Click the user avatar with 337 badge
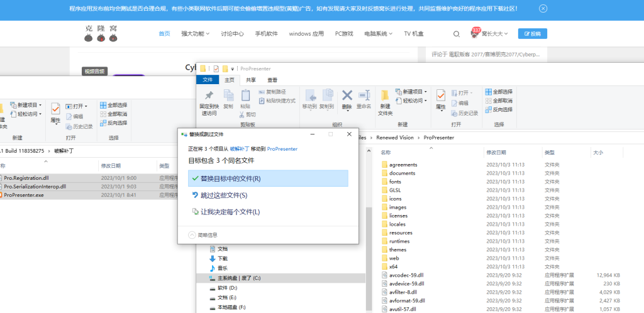The width and height of the screenshot is (644, 313). click(475, 33)
